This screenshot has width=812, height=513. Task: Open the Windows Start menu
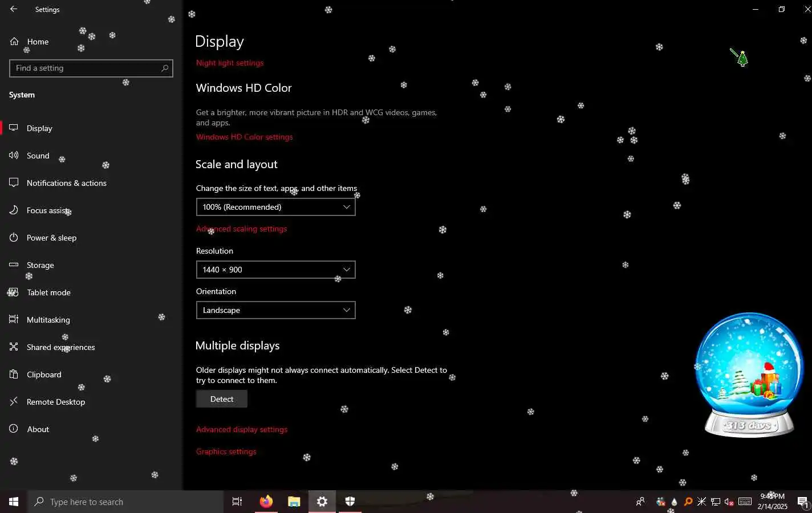coord(14,502)
